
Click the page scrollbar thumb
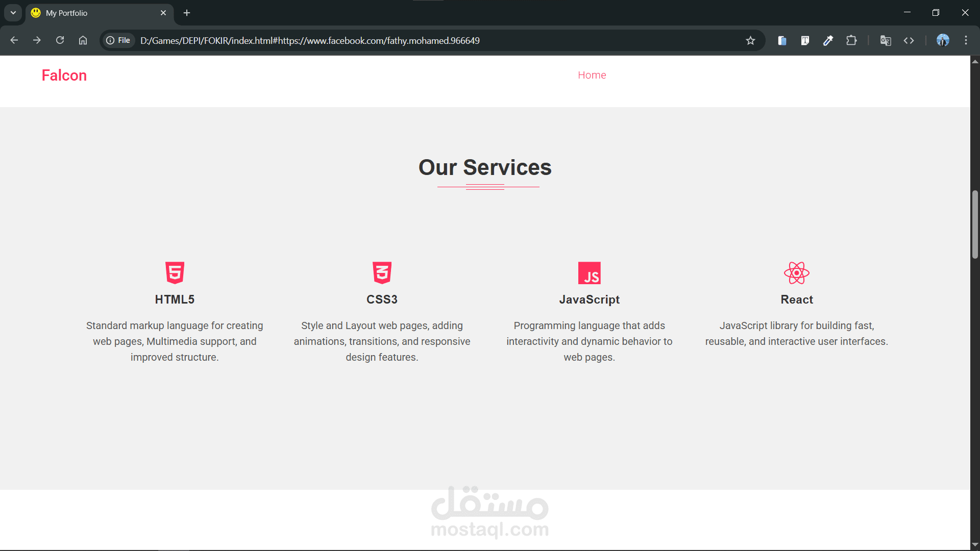(975, 224)
